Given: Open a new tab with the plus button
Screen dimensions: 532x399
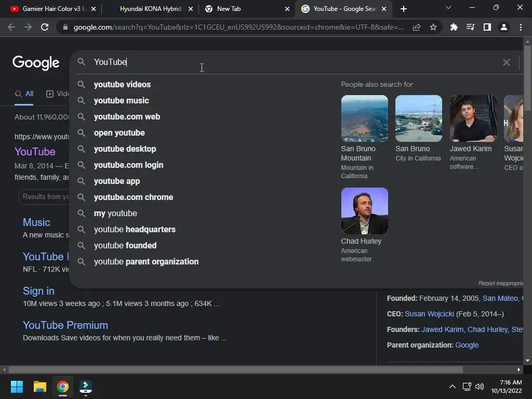Looking at the screenshot, I should click(403, 9).
